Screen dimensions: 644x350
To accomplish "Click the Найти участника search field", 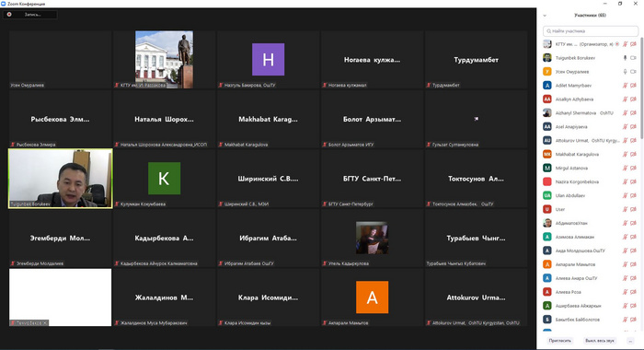I will [591, 31].
